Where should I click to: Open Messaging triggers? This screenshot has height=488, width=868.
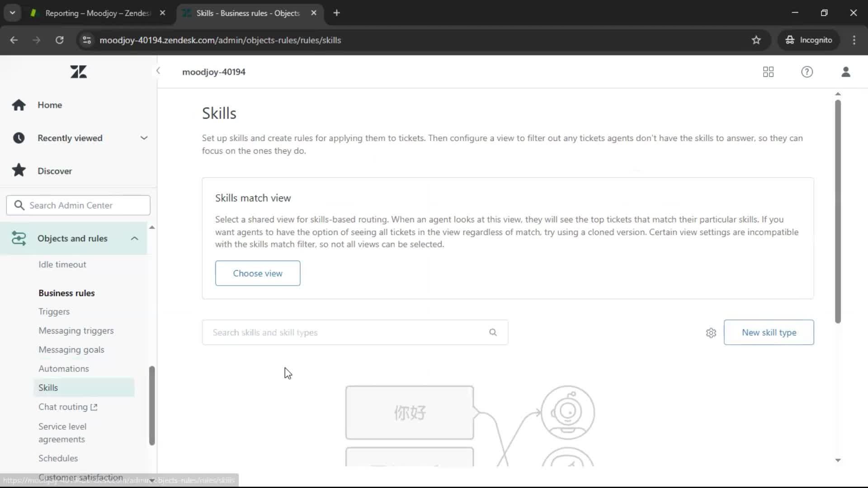tap(76, 331)
